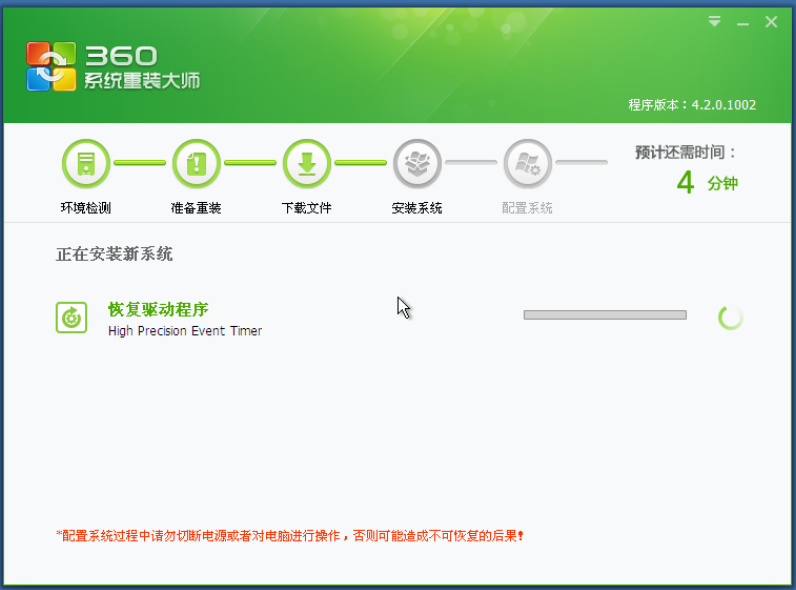This screenshot has height=590, width=796.
Task: Click the environment check step icon
Action: click(86, 163)
